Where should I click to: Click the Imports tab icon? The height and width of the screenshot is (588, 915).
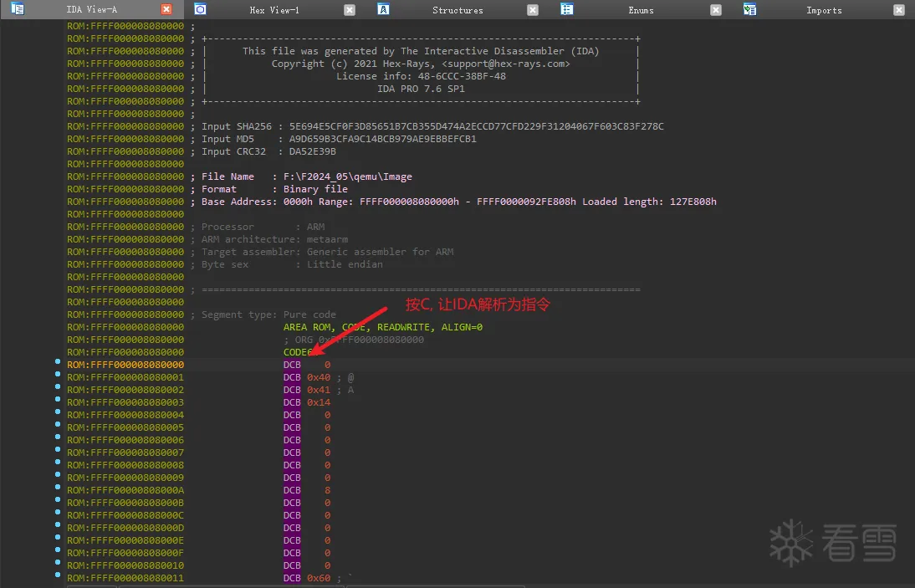750,8
